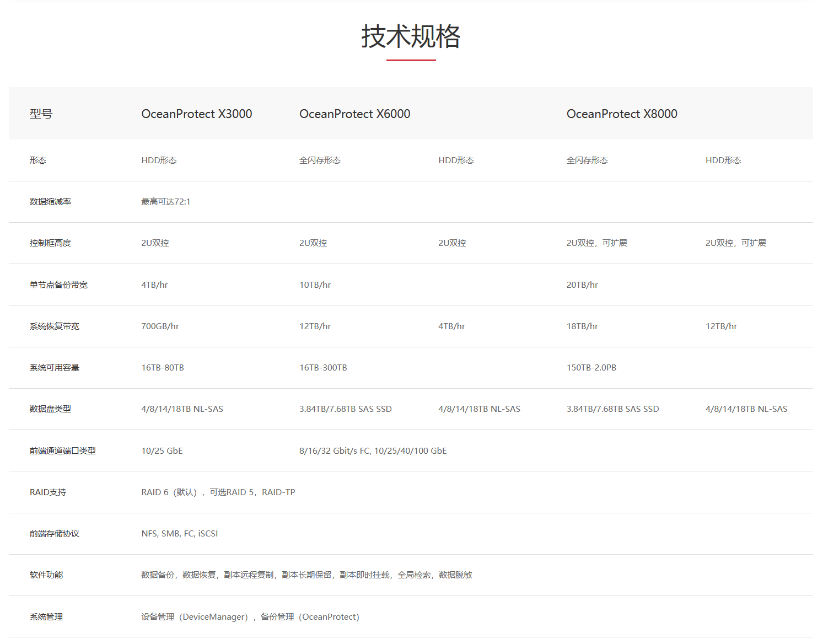Click the OceanProtect X3000 column header

197,114
